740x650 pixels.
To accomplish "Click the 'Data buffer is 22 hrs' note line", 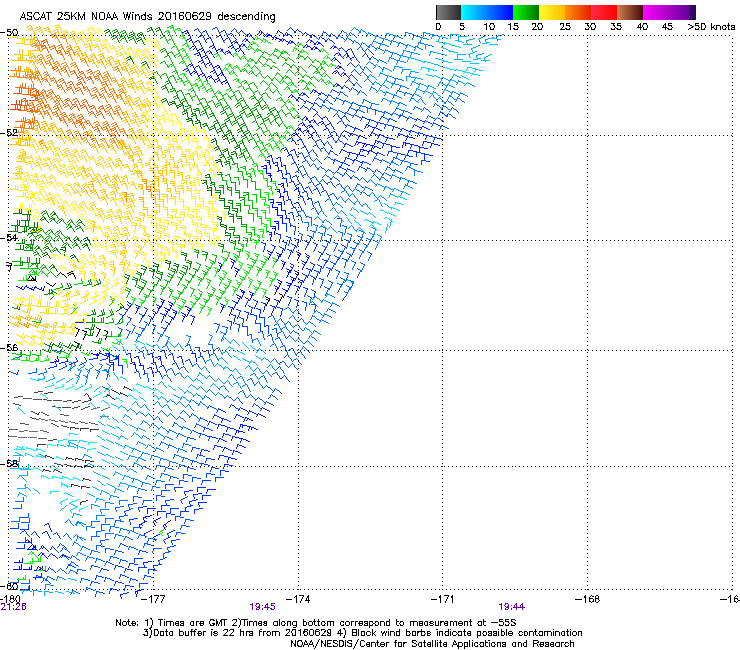I will [x=362, y=633].
